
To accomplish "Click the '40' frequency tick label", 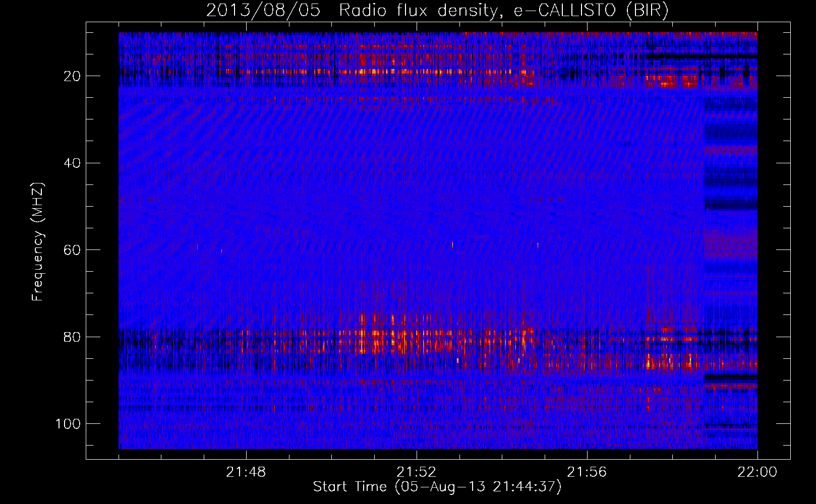I will pyautogui.click(x=72, y=163).
